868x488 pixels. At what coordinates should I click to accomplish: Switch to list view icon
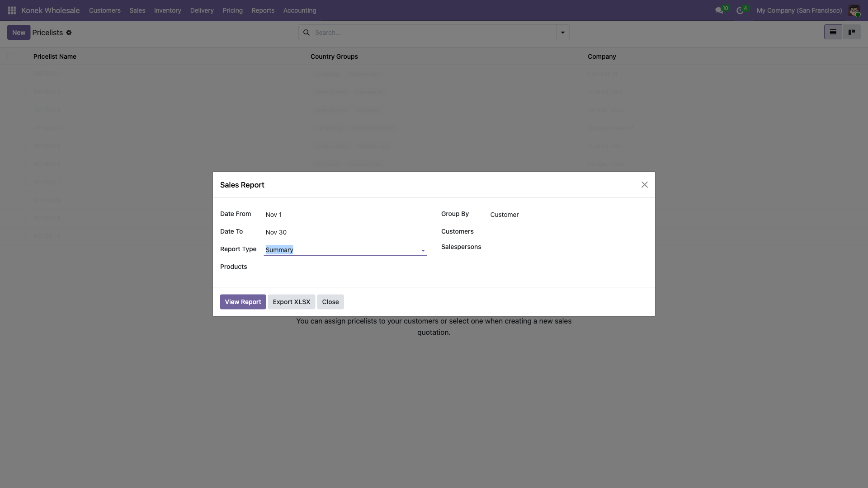point(833,32)
